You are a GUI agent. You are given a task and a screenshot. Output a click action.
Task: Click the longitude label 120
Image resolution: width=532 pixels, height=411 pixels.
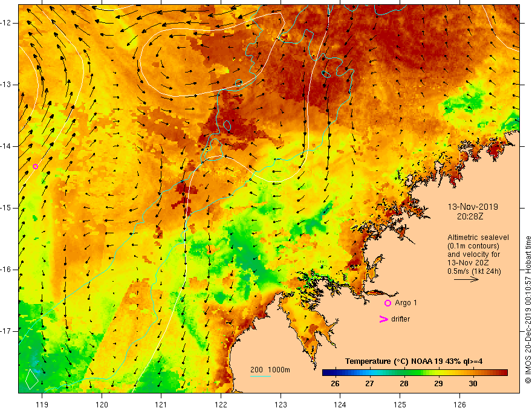click(x=102, y=404)
